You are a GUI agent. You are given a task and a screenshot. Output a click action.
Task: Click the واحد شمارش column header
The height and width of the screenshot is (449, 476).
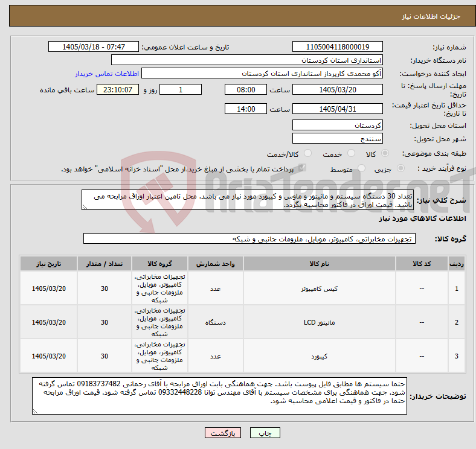[x=216, y=264]
